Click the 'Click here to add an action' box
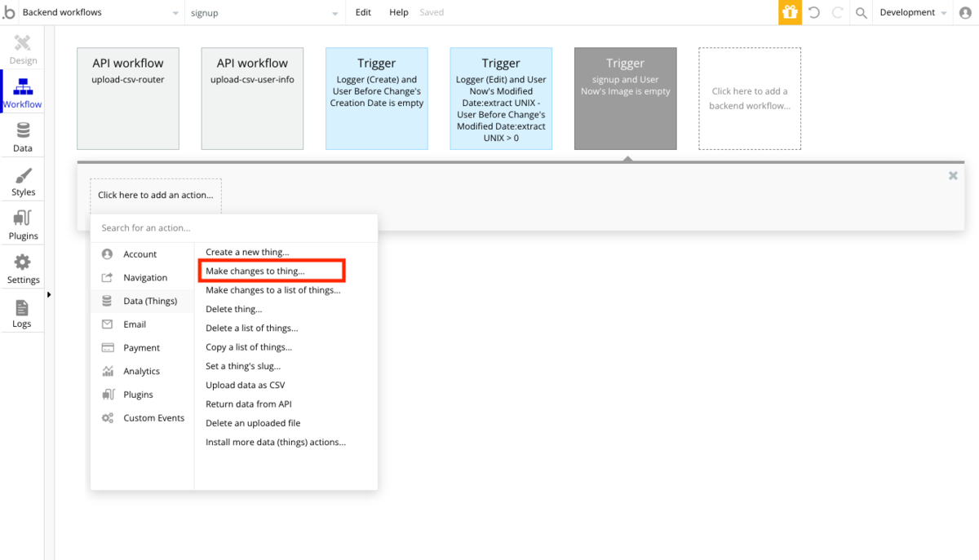Viewport: 979px width, 560px height. [x=155, y=195]
